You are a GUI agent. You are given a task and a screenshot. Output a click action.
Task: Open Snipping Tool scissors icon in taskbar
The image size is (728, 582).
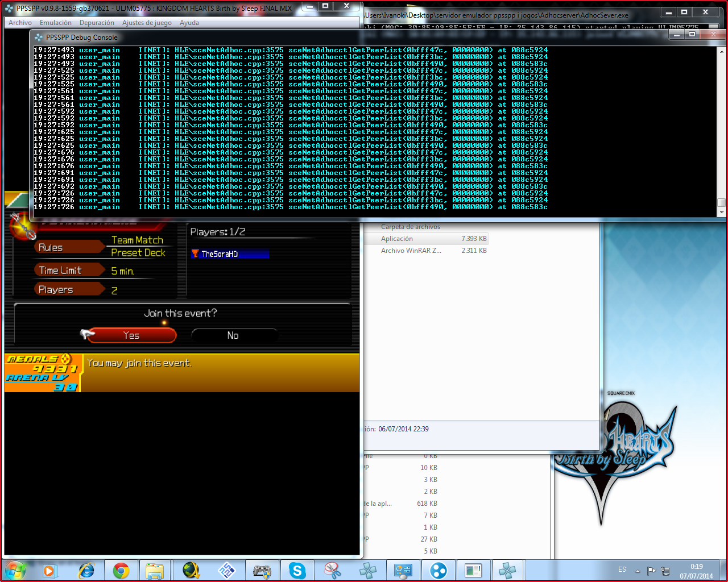pyautogui.click(x=332, y=570)
